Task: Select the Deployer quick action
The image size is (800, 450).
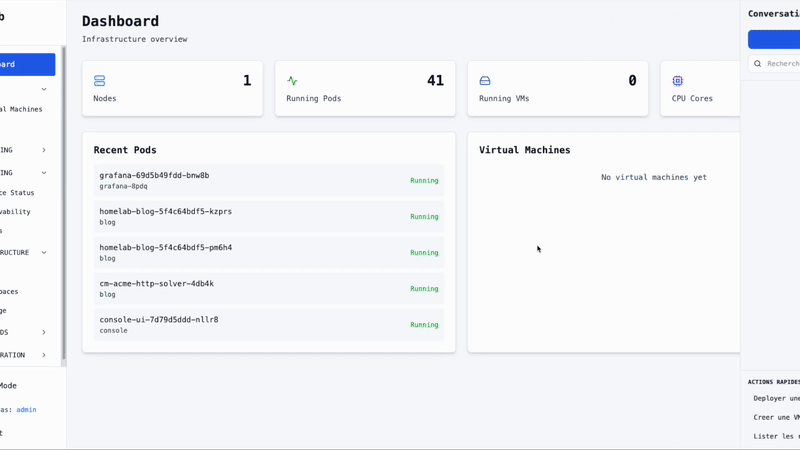Action: click(x=776, y=398)
